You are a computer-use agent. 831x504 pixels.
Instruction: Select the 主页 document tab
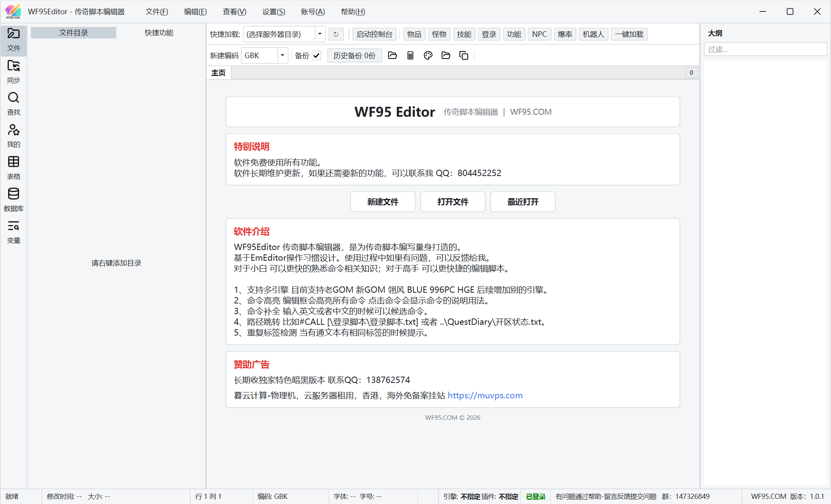pyautogui.click(x=218, y=73)
